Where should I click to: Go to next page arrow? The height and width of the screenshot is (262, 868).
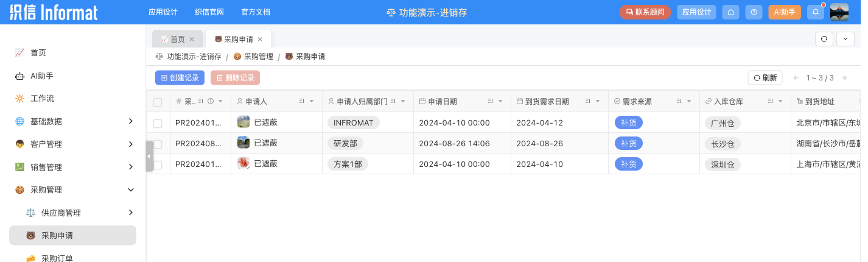coord(844,78)
